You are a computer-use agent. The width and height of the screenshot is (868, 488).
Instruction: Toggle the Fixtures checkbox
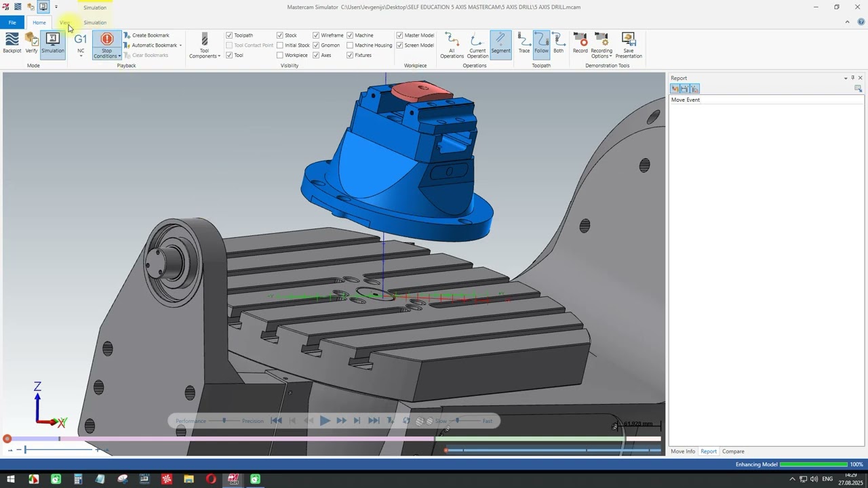(350, 56)
